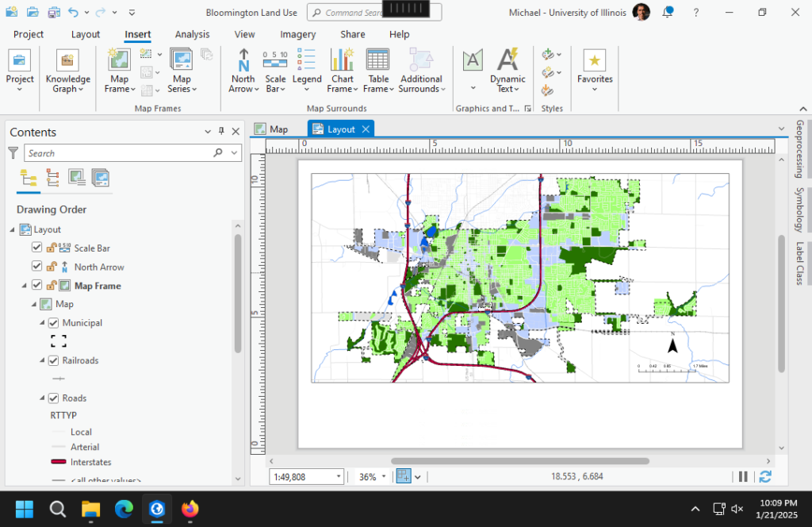This screenshot has height=527, width=812.
Task: Open the map scale dropdown 1:49,808
Action: coord(339,477)
